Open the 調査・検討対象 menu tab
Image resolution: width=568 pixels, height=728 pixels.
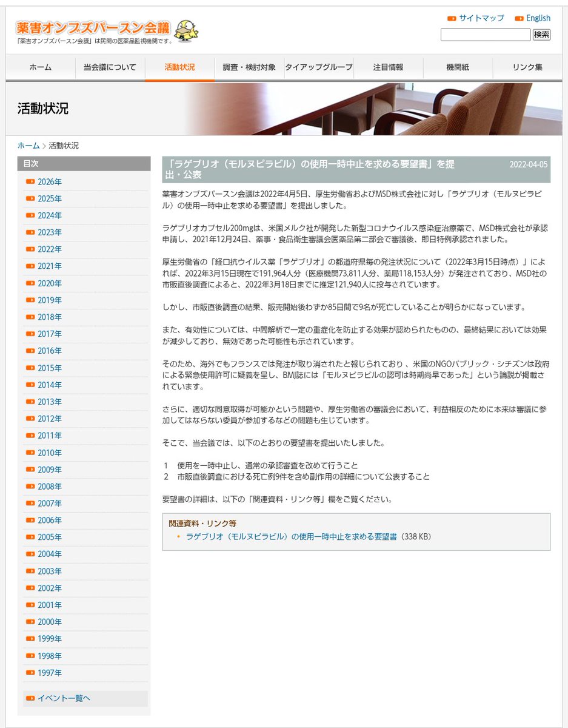[x=249, y=67]
